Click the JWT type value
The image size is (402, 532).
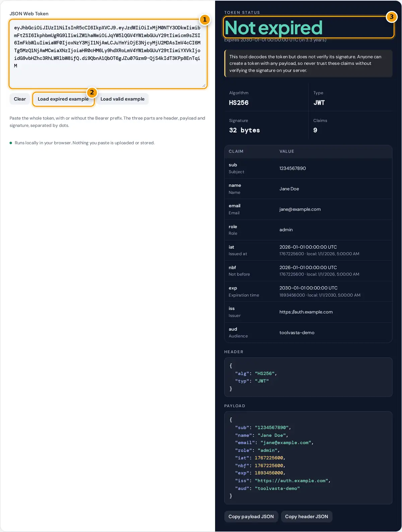(x=319, y=103)
